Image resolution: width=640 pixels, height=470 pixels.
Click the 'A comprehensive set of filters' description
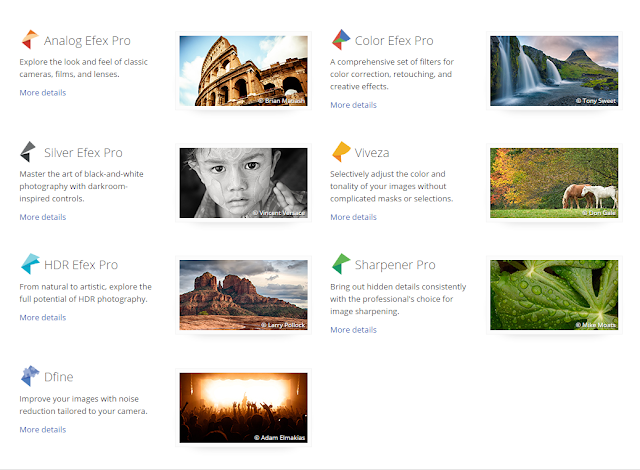(392, 74)
